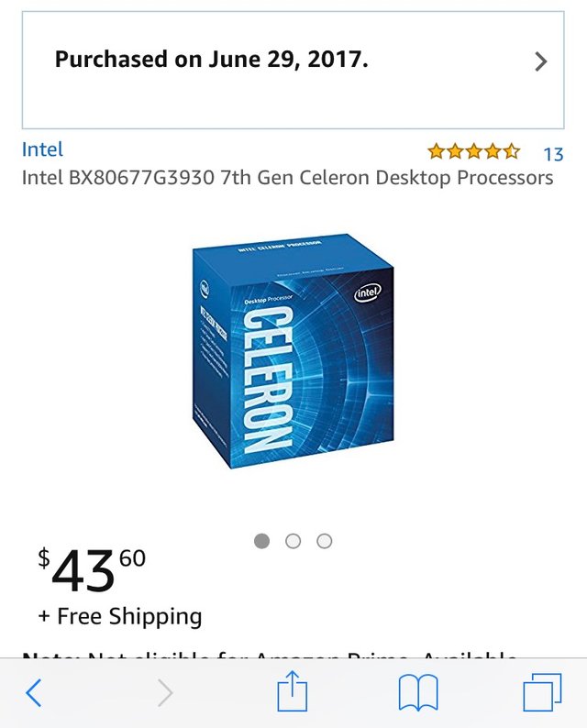Open the Safari bookmarks book icon
Viewport: 587px width, 728px height.
[x=417, y=693]
